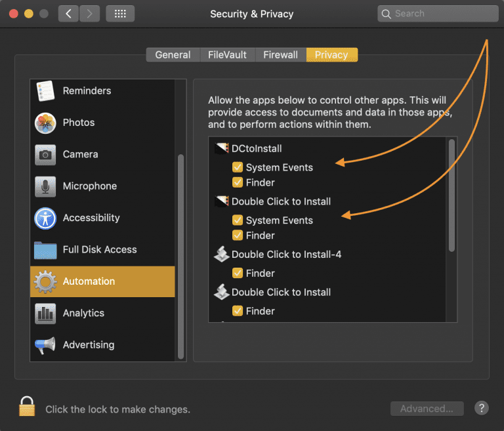Viewport: 504px width, 431px height.
Task: Close the Security & Privacy window
Action: coord(14,14)
